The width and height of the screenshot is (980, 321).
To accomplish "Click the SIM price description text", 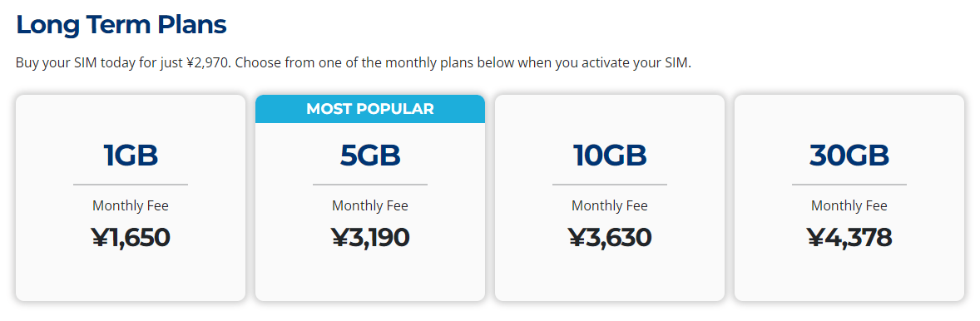I will pos(353,64).
